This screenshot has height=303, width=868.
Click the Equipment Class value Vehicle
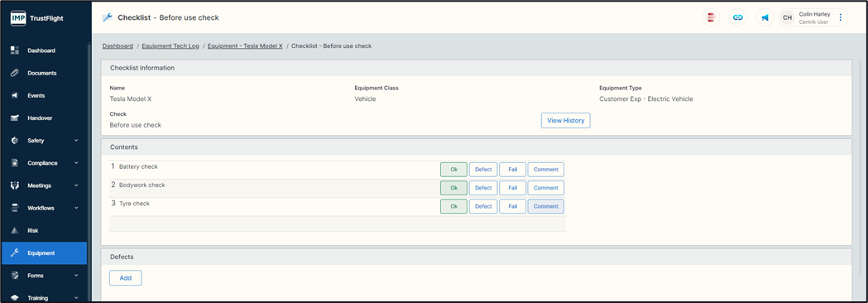[x=366, y=99]
